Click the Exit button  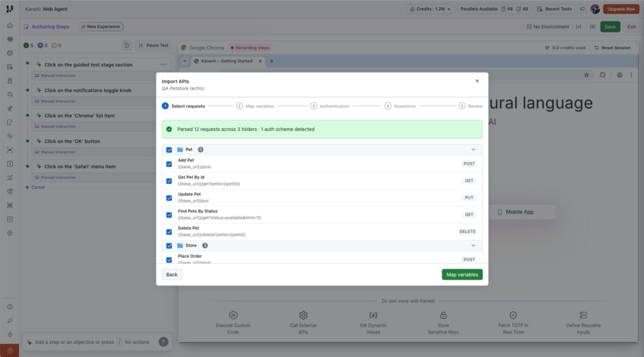631,27
